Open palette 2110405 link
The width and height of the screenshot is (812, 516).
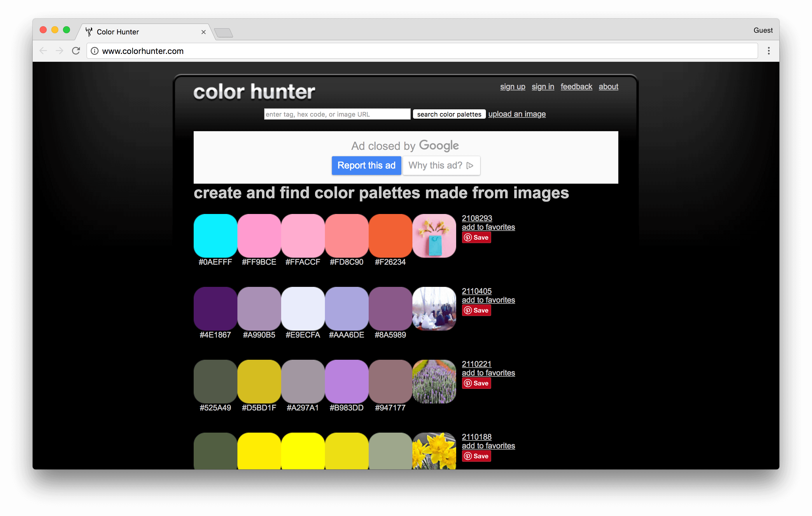476,291
